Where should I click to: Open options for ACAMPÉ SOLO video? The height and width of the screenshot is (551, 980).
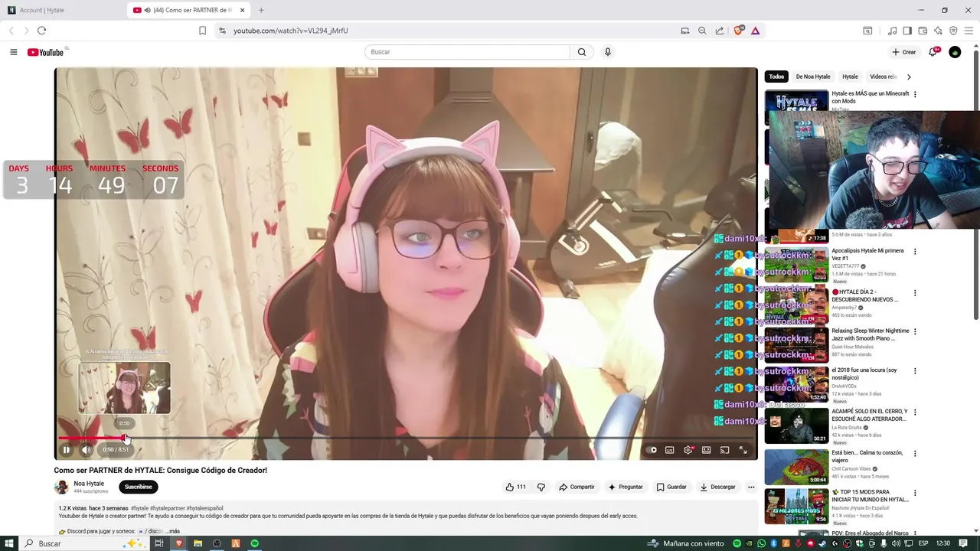click(x=915, y=412)
